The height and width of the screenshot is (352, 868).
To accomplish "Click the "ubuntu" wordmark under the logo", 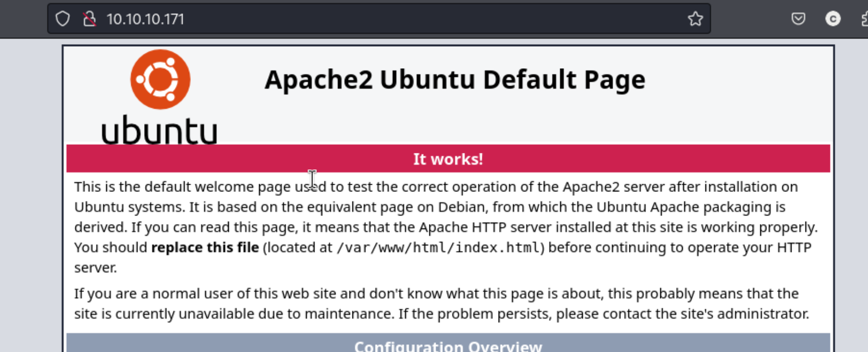I will [160, 129].
